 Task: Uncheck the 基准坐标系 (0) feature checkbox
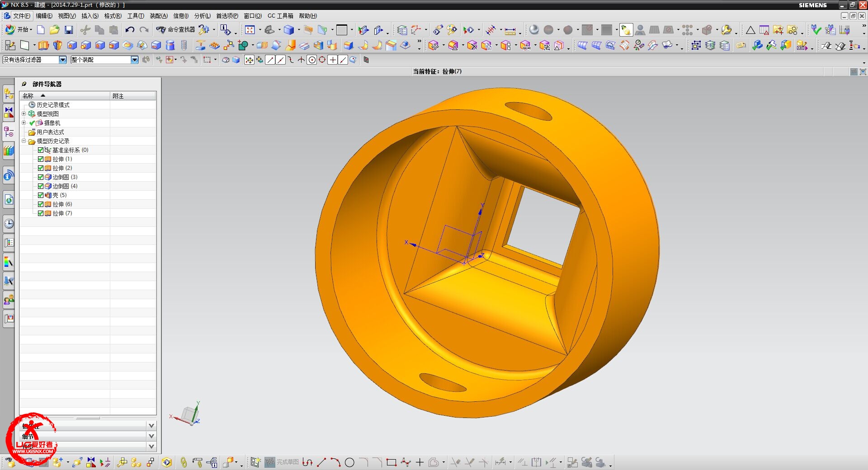click(41, 150)
